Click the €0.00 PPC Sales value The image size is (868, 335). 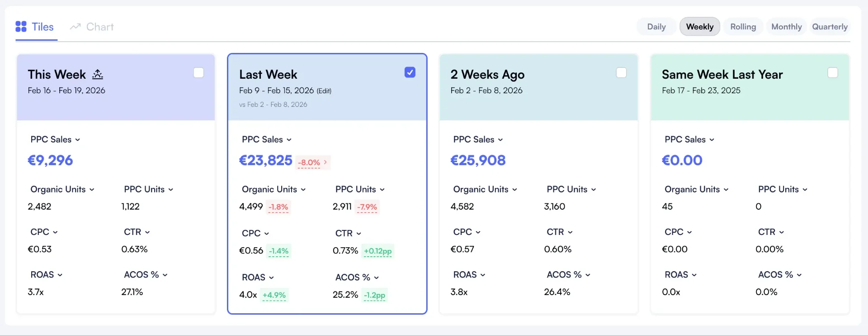(x=682, y=160)
